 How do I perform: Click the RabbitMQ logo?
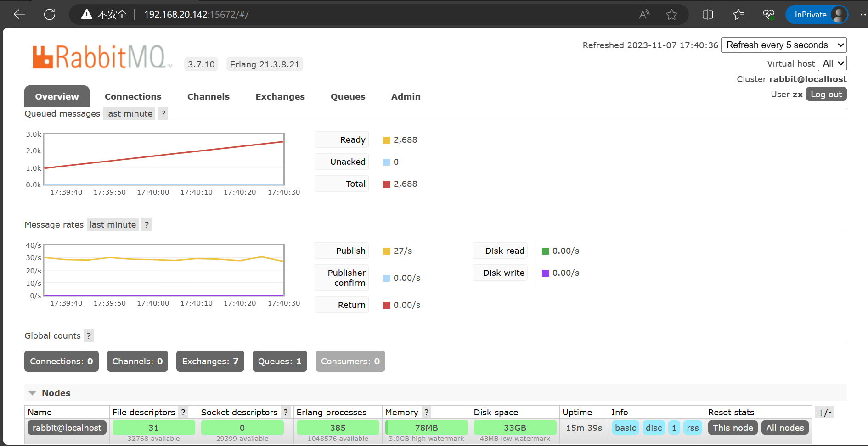click(102, 57)
